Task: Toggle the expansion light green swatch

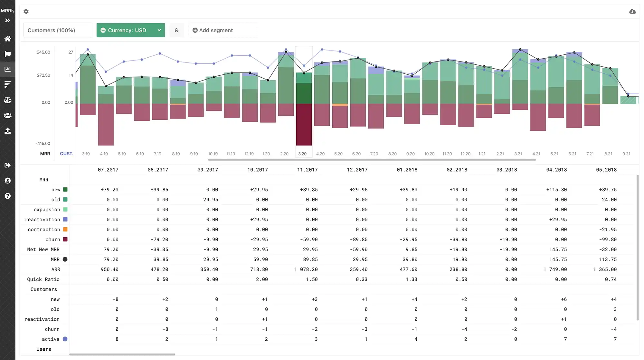Action: 65,210
